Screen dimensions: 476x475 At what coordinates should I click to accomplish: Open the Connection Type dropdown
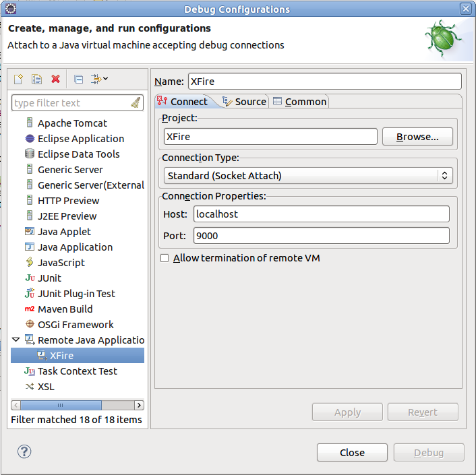[308, 176]
